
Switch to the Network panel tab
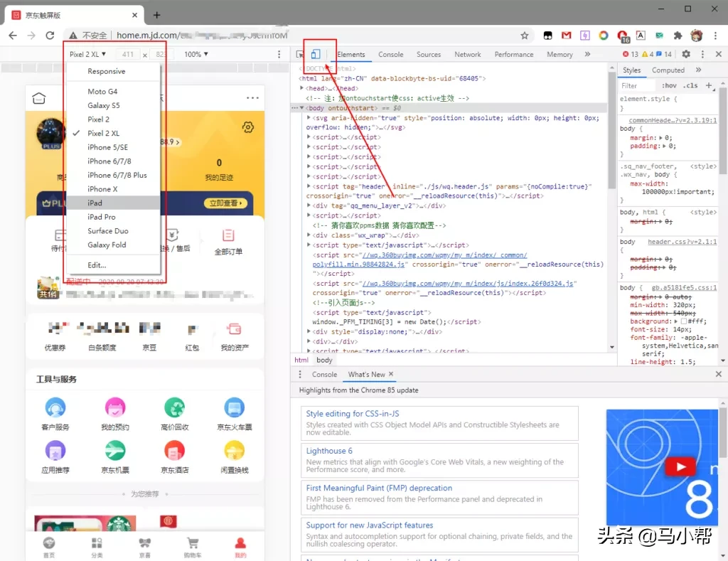[x=468, y=54]
